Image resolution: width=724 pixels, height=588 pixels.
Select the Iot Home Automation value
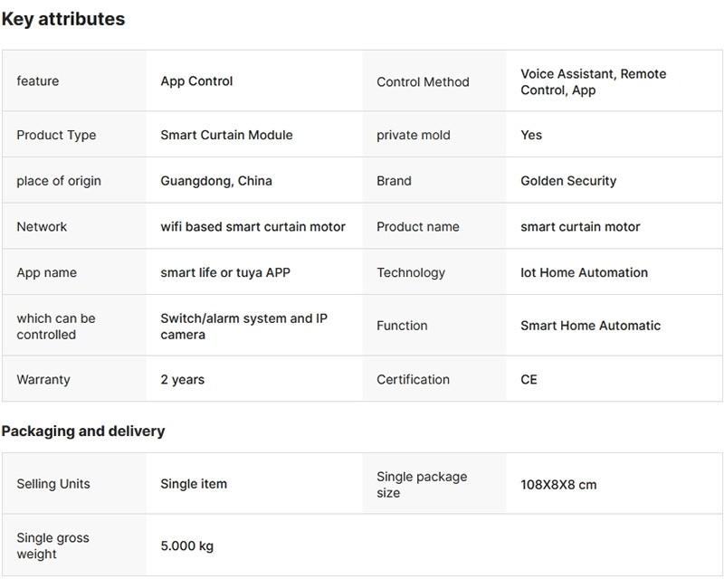584,272
